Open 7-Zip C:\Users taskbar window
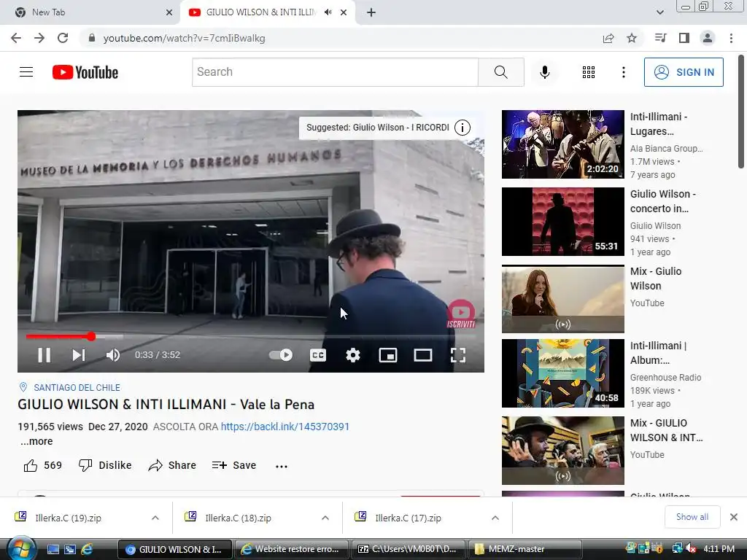The width and height of the screenshot is (747, 560). click(409, 549)
